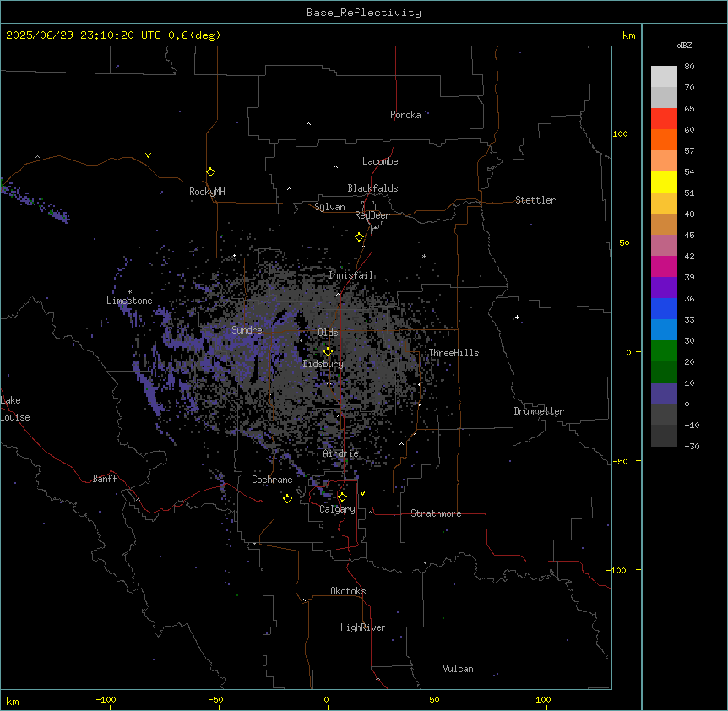Viewport: 728px width, 711px height.
Task: Click the yellow diamond marker above the Calgary label
Action: click(342, 497)
